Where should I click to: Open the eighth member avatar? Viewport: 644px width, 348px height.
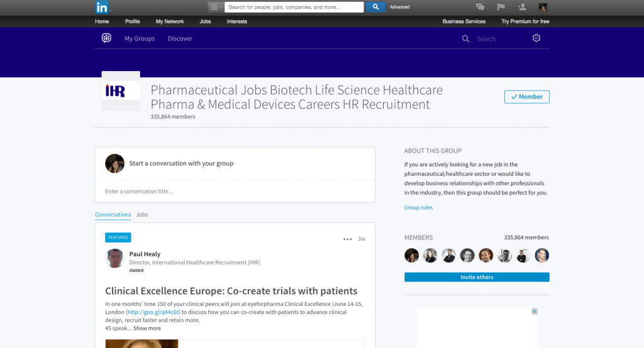[x=541, y=255]
